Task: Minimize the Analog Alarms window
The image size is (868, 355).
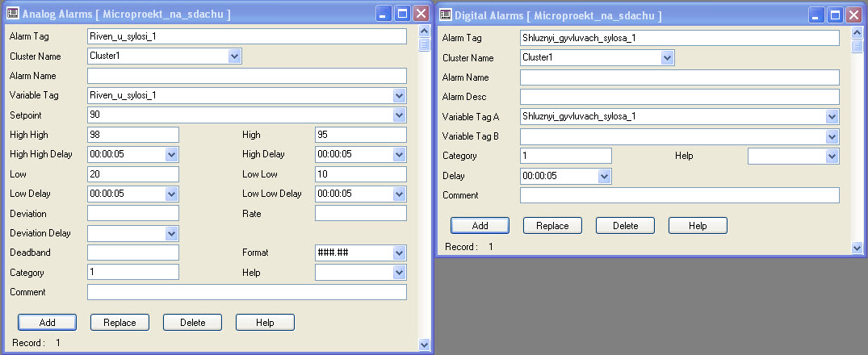Action: [384, 14]
